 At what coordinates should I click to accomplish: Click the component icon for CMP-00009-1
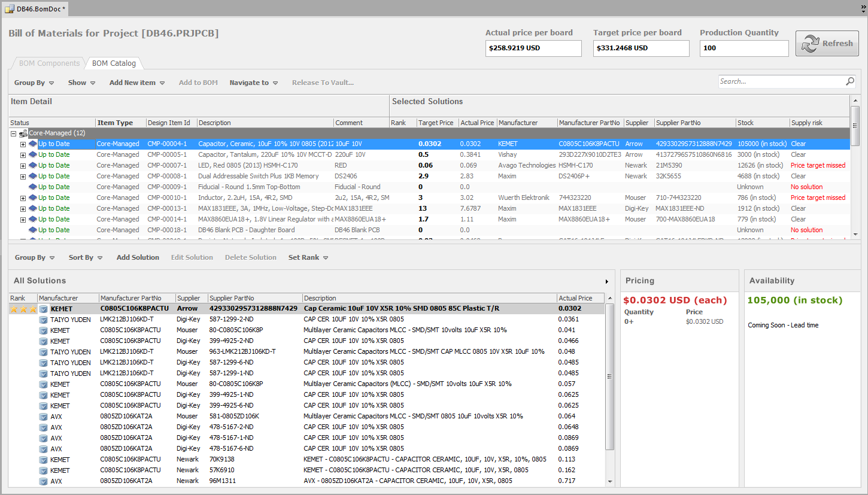[x=33, y=187]
